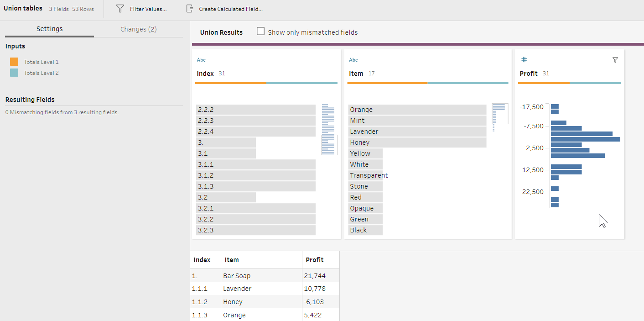Image resolution: width=644 pixels, height=321 pixels.
Task: Select Item value Transparent
Action: (x=369, y=175)
